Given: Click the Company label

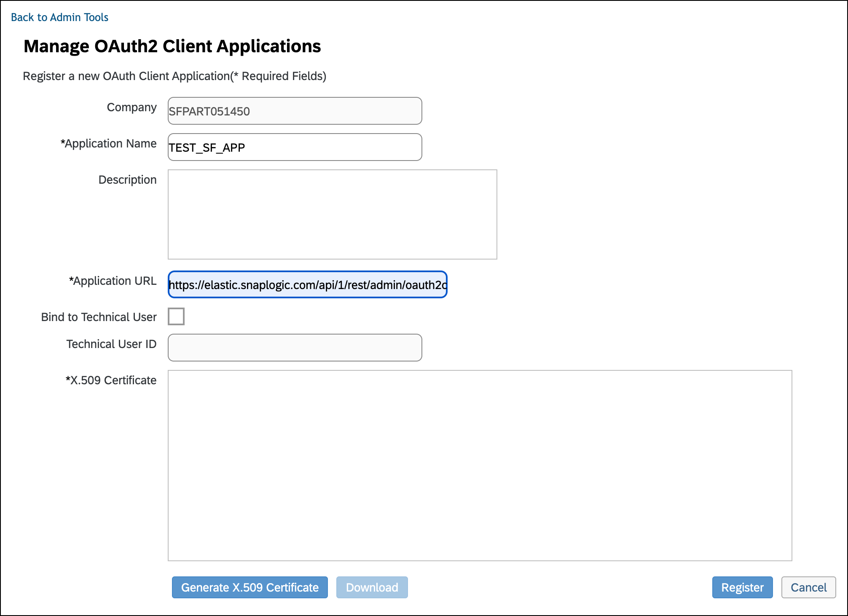Looking at the screenshot, I should [131, 107].
